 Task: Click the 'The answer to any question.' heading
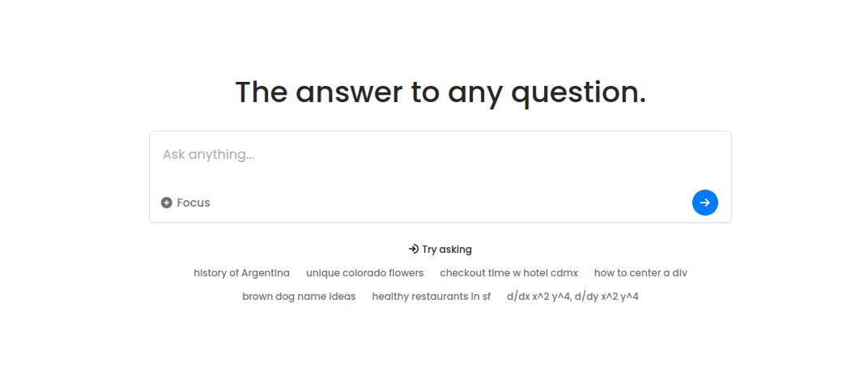click(440, 92)
